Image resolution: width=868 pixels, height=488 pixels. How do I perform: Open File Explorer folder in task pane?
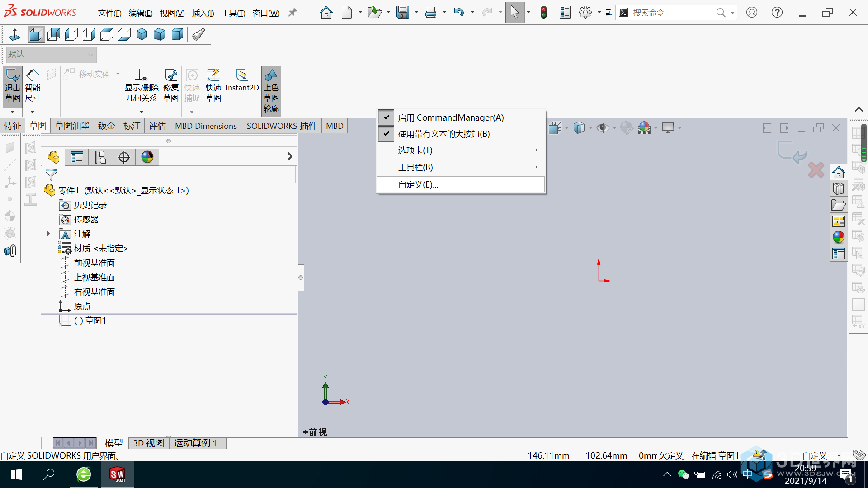[839, 205]
